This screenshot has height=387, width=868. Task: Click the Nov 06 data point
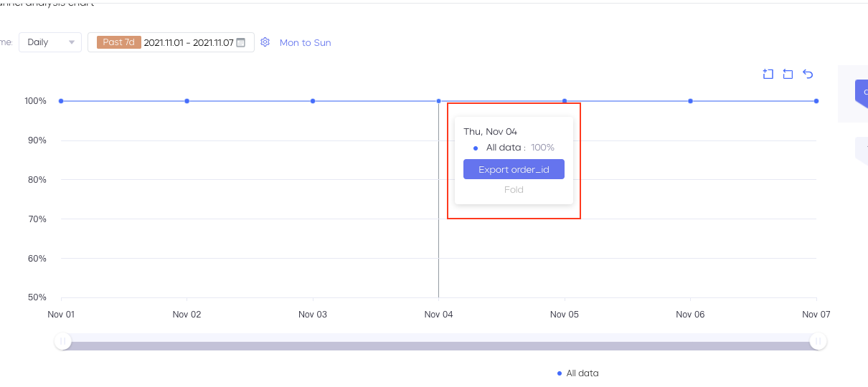point(690,101)
